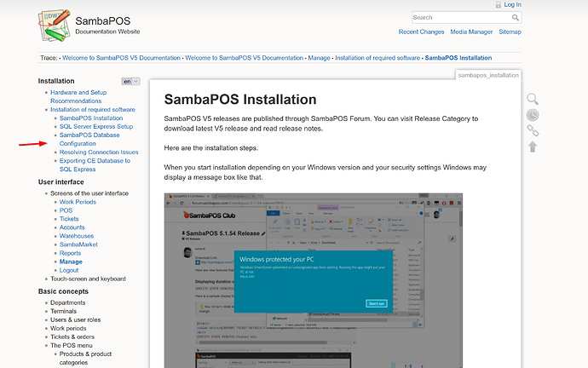Open Media Manager
588x368 pixels.
click(x=471, y=32)
